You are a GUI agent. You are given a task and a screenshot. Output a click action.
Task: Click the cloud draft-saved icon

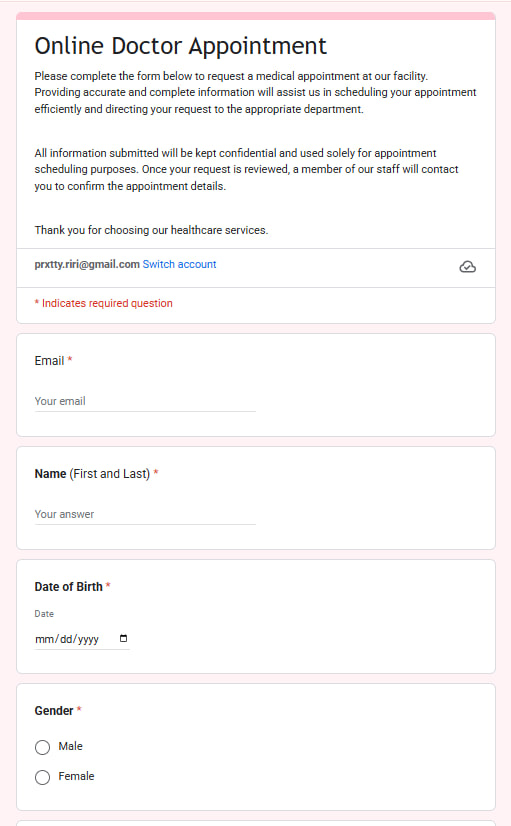(467, 267)
